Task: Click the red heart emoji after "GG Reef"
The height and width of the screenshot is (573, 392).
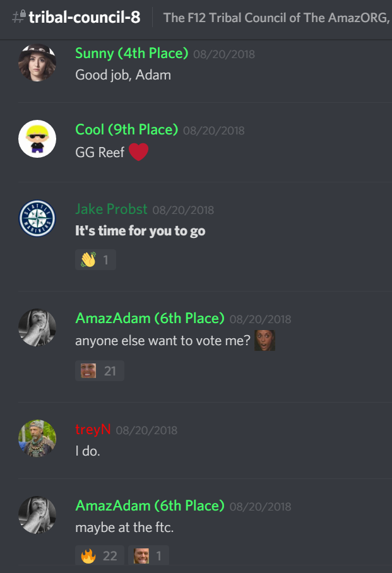Action: tap(139, 152)
